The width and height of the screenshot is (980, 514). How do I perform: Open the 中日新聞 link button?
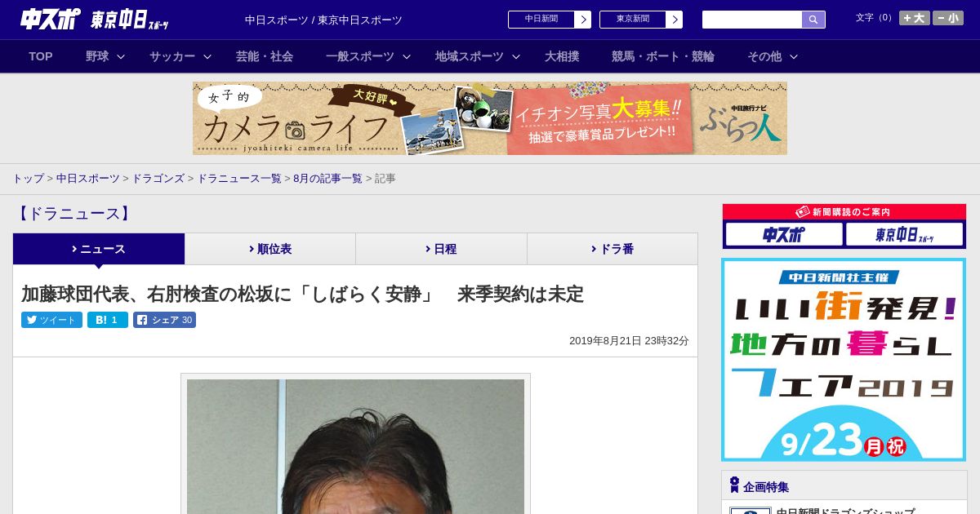tap(541, 20)
